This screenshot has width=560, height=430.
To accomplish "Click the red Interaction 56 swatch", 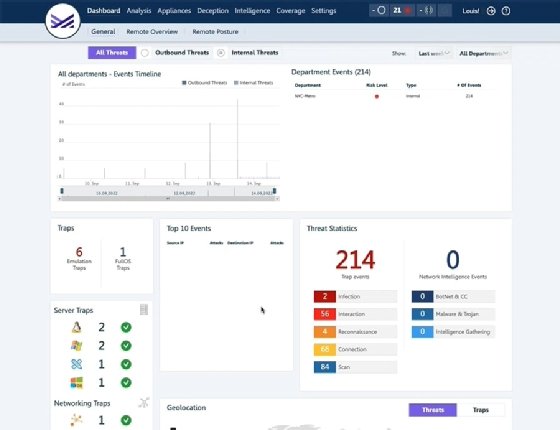I will 325,314.
